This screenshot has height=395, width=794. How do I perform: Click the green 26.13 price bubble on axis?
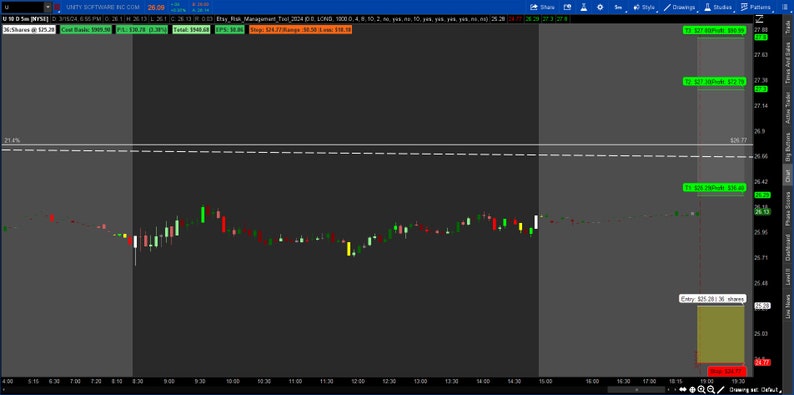click(x=762, y=212)
